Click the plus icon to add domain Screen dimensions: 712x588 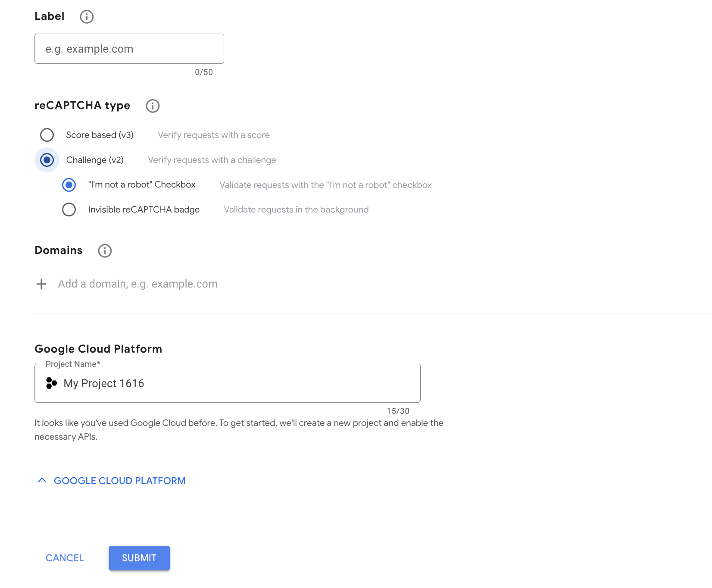(x=41, y=284)
